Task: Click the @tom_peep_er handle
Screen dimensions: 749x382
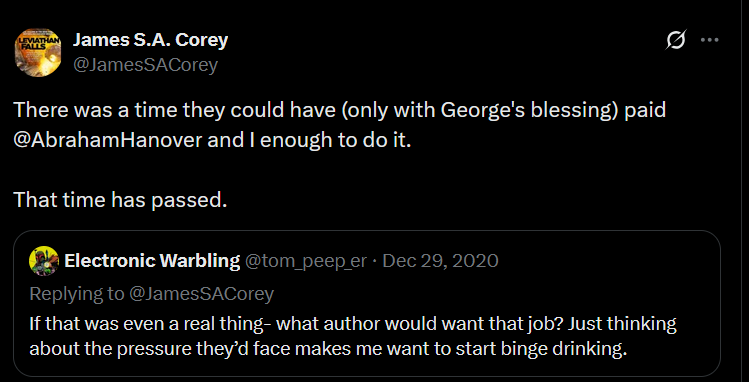Action: click(x=306, y=261)
